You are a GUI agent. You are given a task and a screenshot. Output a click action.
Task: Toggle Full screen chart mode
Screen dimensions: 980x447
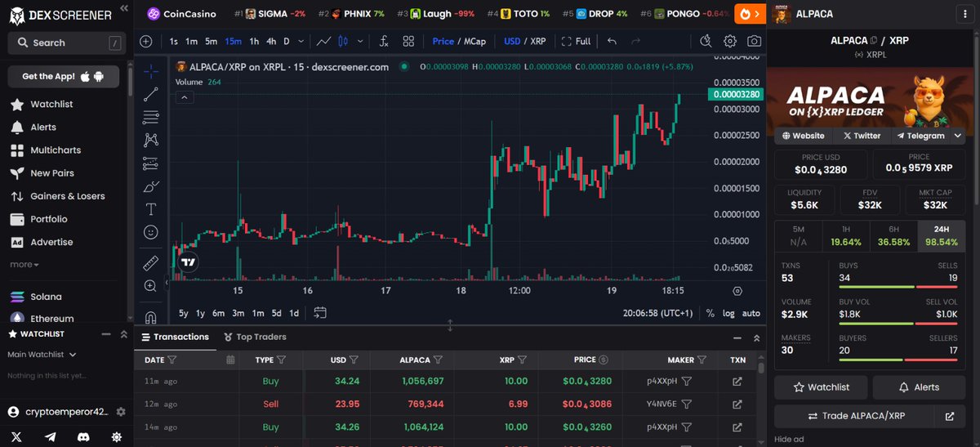coord(576,41)
